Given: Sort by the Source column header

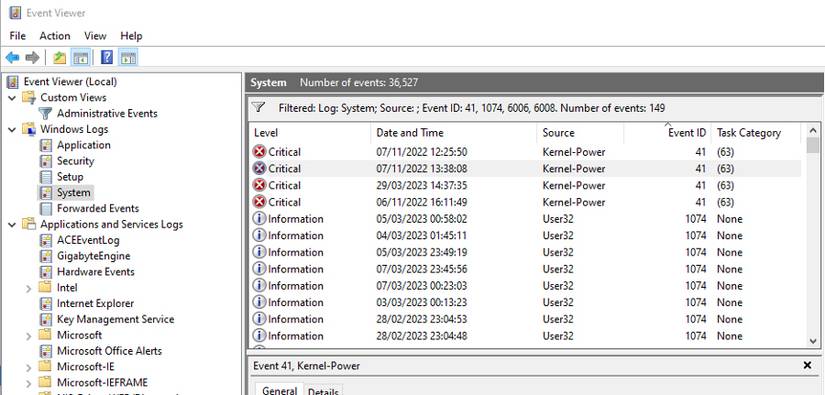Looking at the screenshot, I should (580, 133).
